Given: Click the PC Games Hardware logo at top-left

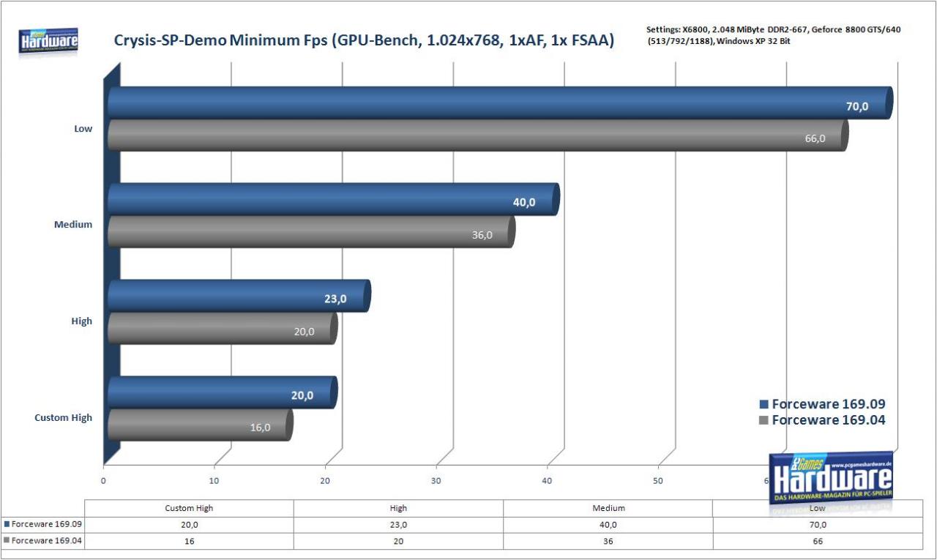Looking at the screenshot, I should (x=49, y=40).
